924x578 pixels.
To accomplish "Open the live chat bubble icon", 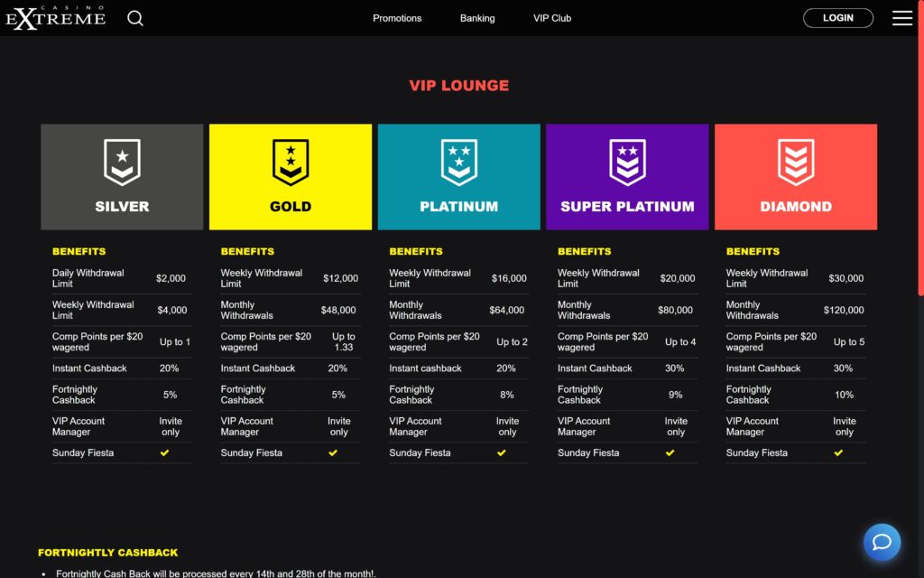I will [882, 542].
